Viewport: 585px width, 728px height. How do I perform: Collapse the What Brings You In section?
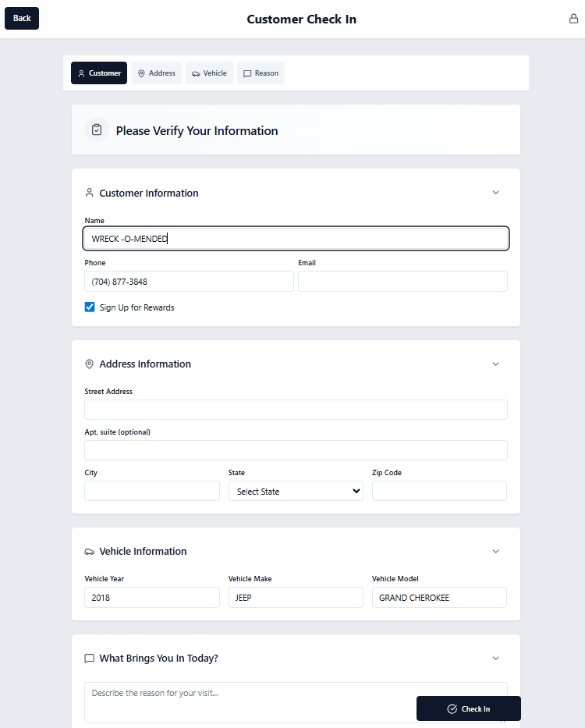495,659
